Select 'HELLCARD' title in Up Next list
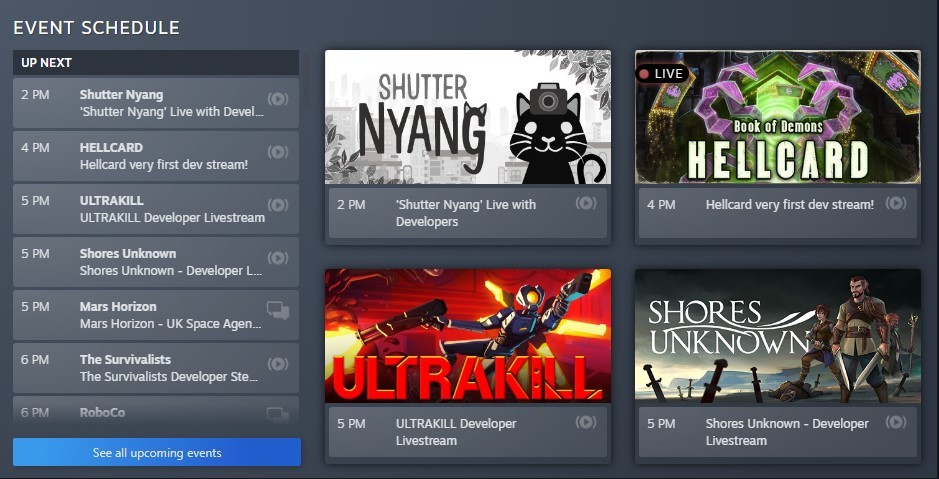This screenshot has width=939, height=479. (111, 147)
